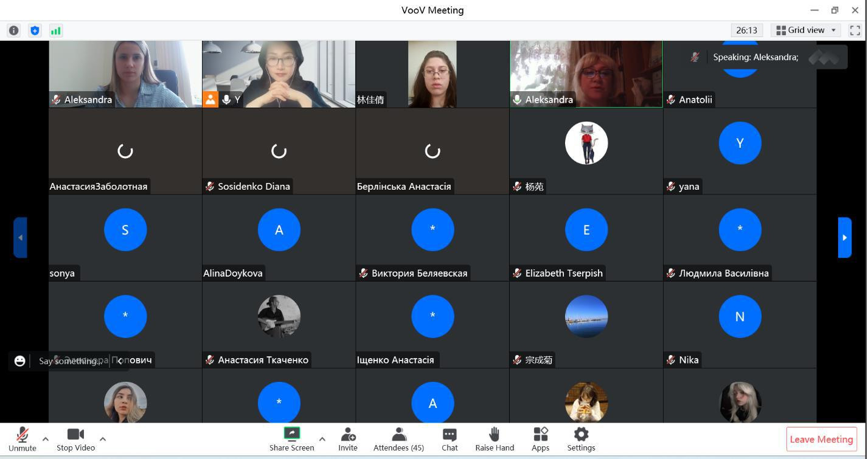Viewport: 868px width, 459px height.
Task: Click the 'Say something...' chat input
Action: tap(70, 361)
